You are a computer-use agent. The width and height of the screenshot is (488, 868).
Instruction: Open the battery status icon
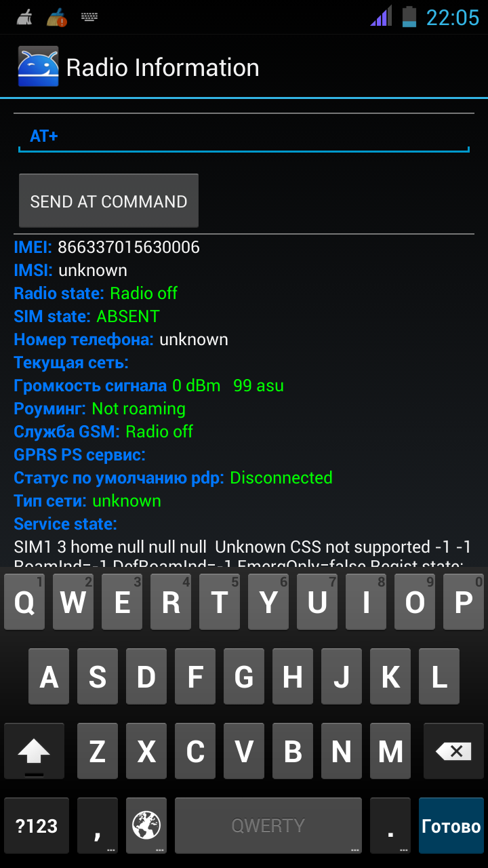409,16
